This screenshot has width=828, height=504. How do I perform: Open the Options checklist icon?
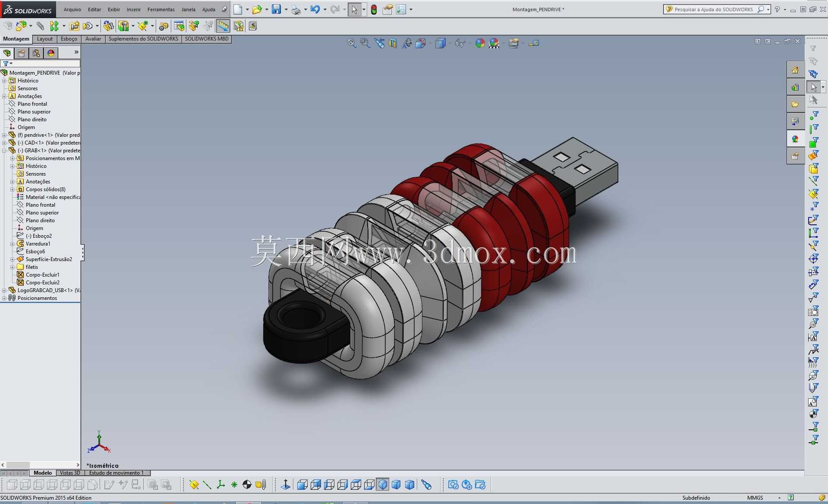click(401, 9)
